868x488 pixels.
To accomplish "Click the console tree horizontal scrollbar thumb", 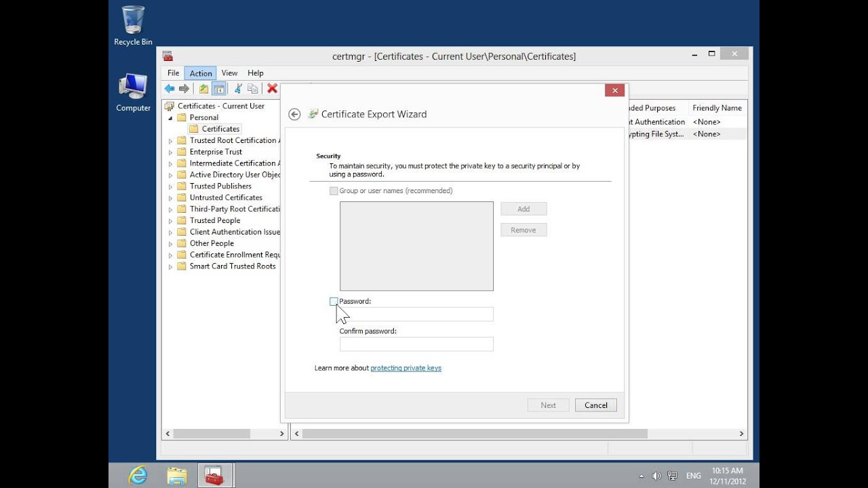I will point(212,434).
